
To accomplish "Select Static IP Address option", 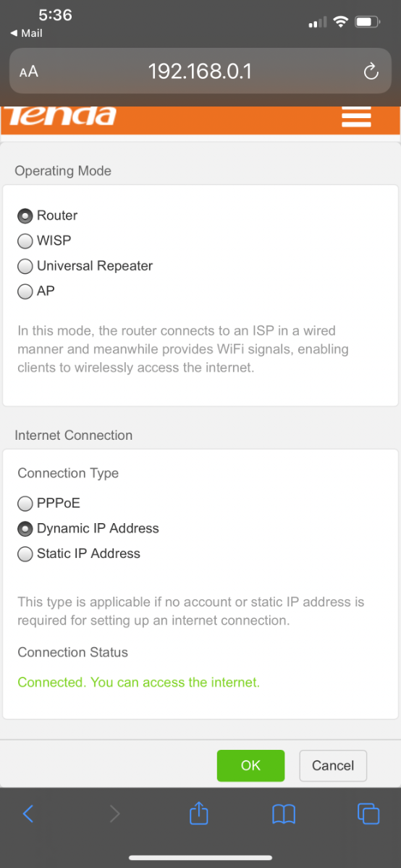I will point(79,554).
